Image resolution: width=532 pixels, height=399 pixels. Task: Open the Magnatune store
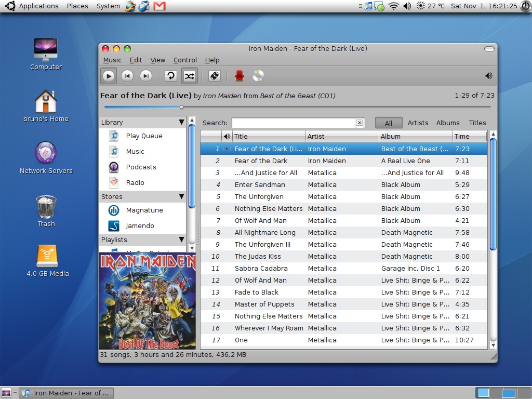pos(143,210)
